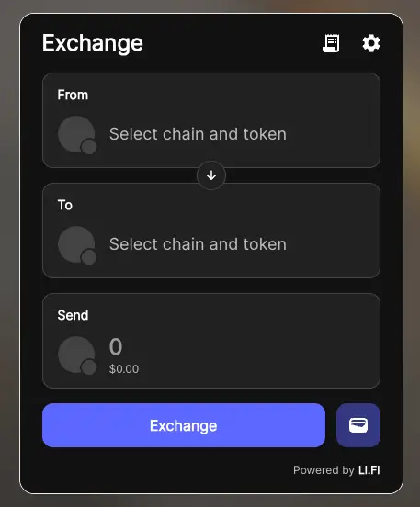Click the wallet icon button
Screen dimensions: 420x507
pos(358,425)
